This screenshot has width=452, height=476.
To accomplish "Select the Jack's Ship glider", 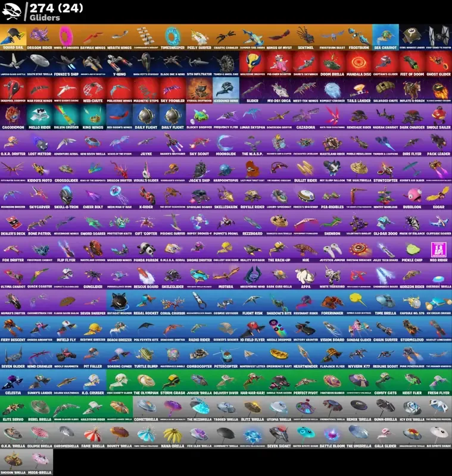I will click(199, 170).
